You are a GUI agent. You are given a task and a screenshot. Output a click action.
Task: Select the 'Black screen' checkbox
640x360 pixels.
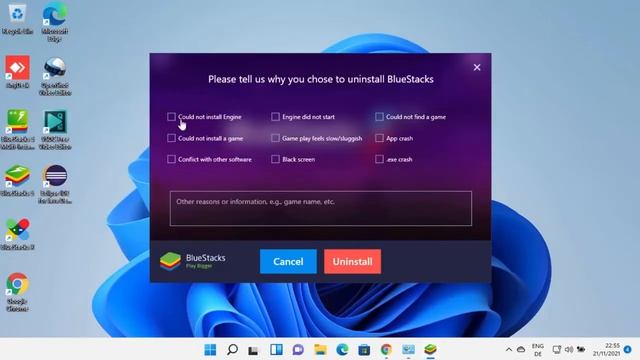click(276, 159)
